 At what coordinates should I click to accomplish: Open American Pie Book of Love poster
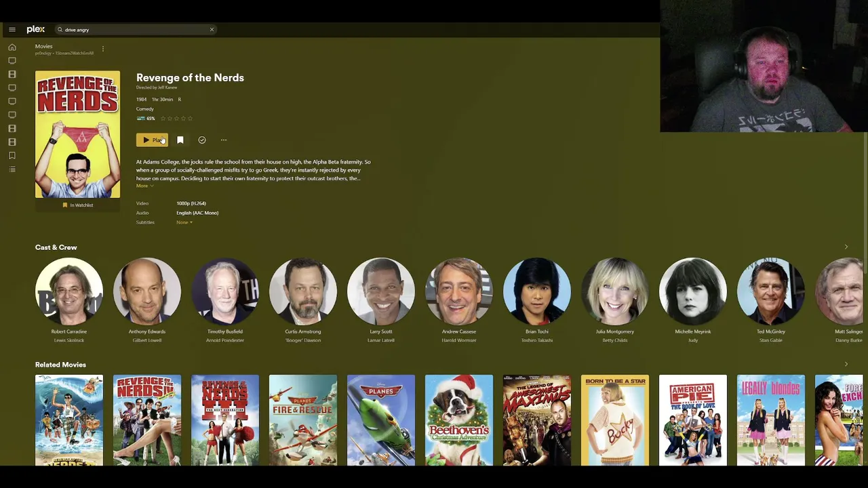coord(693,420)
